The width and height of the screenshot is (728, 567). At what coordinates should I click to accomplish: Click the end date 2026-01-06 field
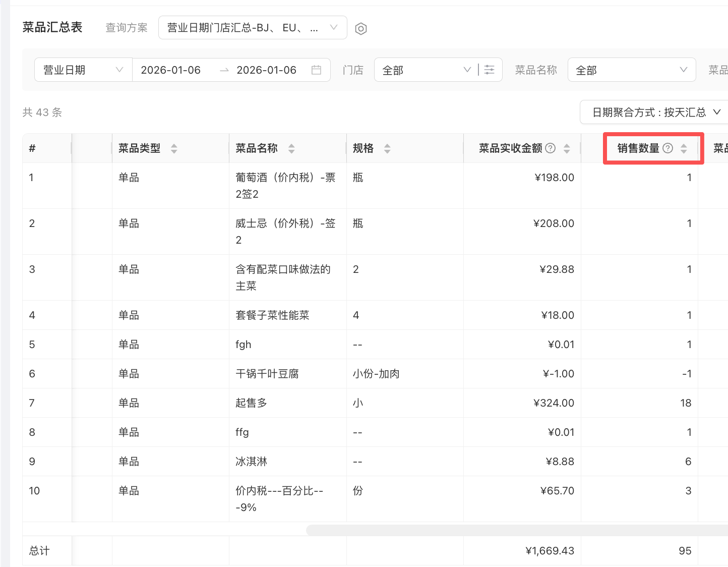[266, 70]
